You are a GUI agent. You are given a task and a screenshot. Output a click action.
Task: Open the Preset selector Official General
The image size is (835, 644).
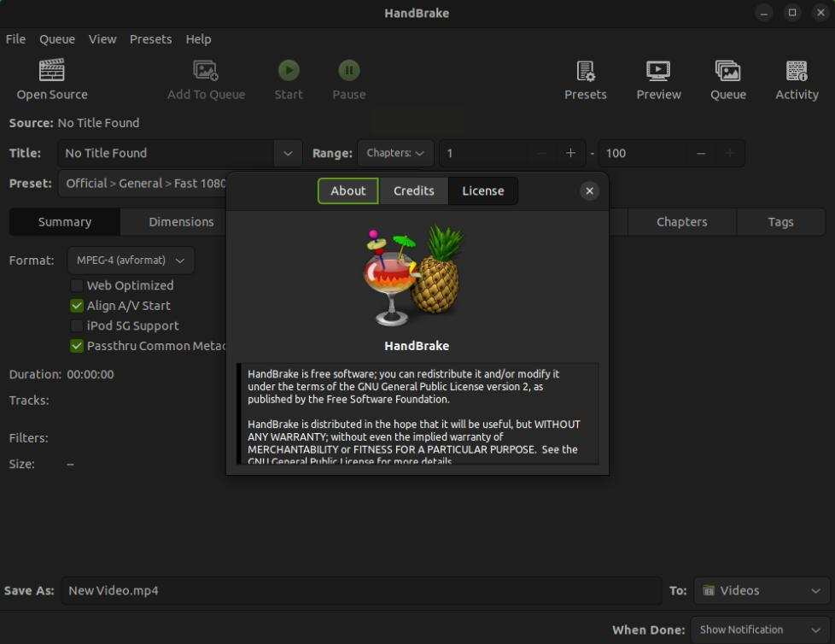point(143,184)
